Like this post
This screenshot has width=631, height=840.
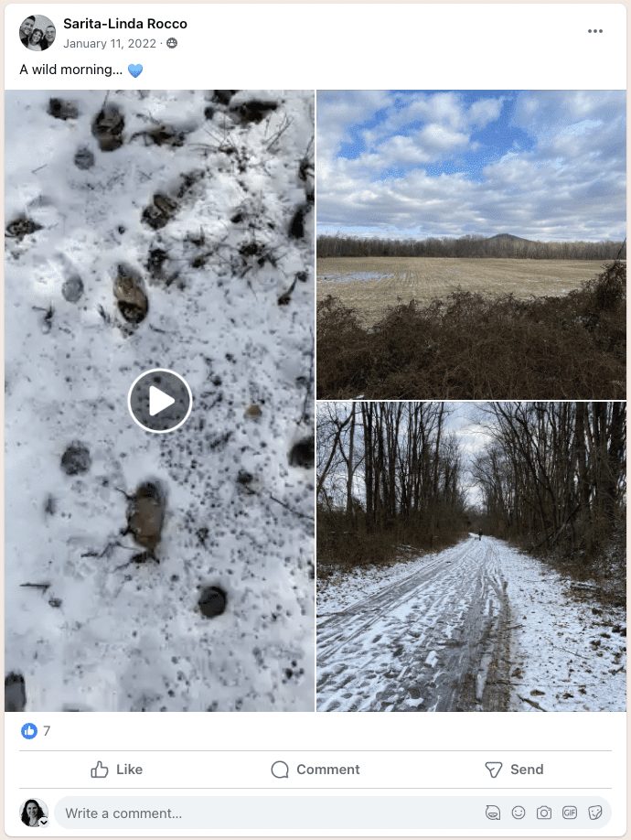pyautogui.click(x=117, y=770)
